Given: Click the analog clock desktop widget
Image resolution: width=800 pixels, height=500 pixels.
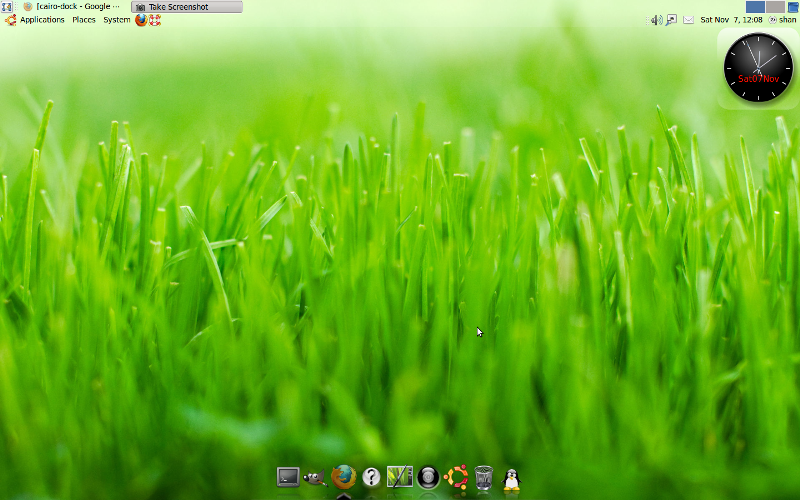Looking at the screenshot, I should tap(758, 67).
